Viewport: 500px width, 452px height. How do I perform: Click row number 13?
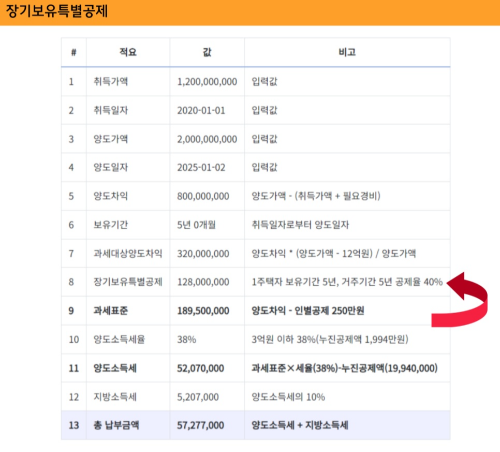click(74, 425)
